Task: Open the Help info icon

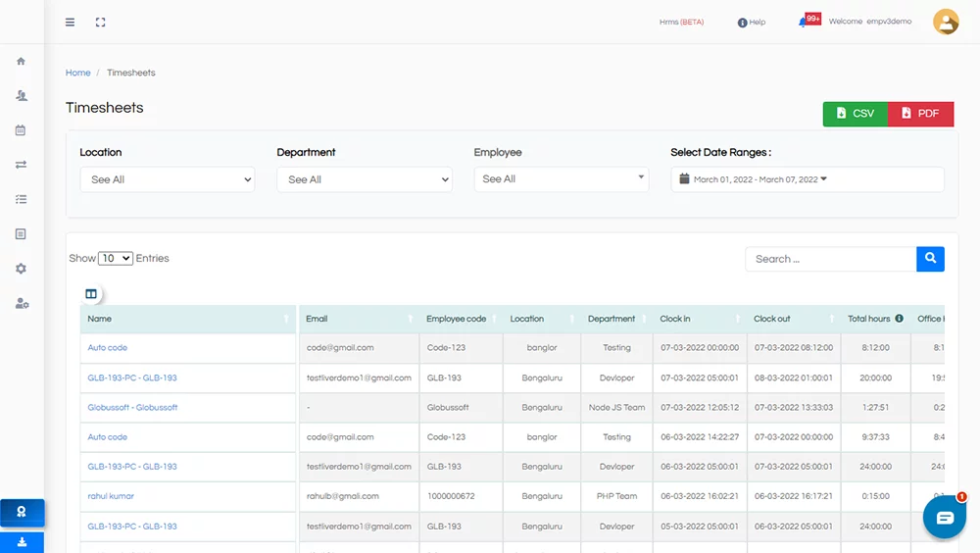Action: point(742,23)
